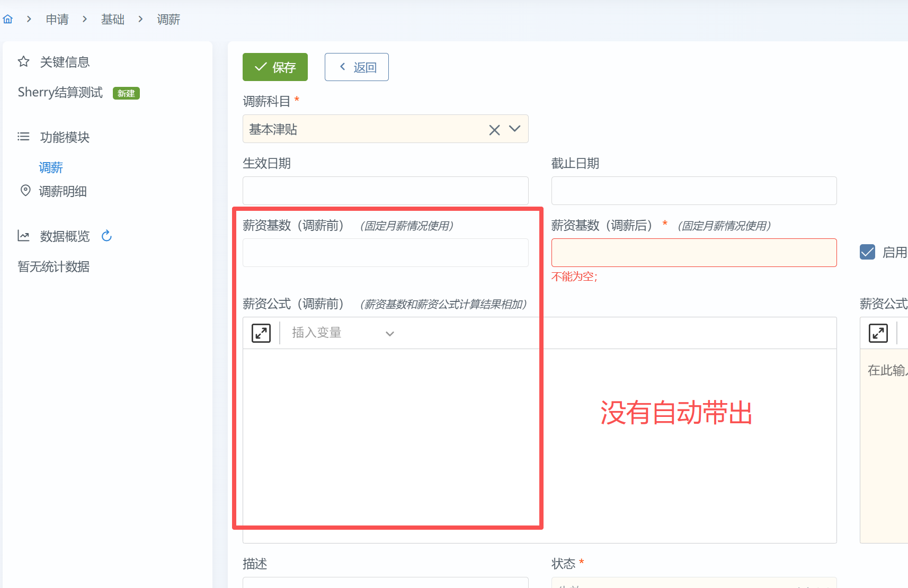Click the 生效日期 input field
Viewport: 908px width, 588px height.
pyautogui.click(x=385, y=191)
